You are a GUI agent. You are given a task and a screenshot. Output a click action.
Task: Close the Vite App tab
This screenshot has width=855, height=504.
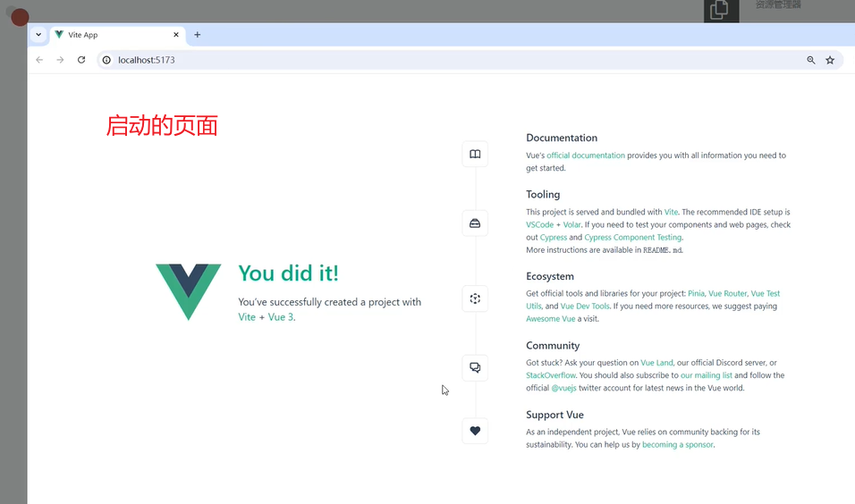(x=176, y=34)
